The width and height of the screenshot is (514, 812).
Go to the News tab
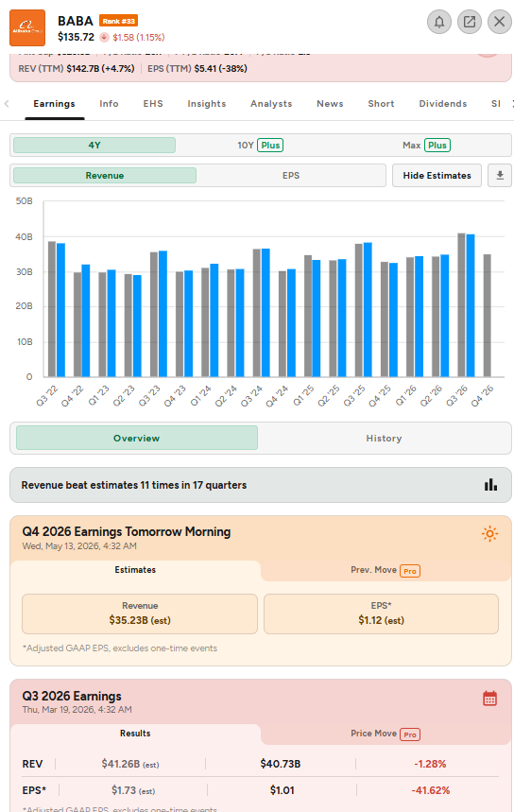click(x=331, y=104)
